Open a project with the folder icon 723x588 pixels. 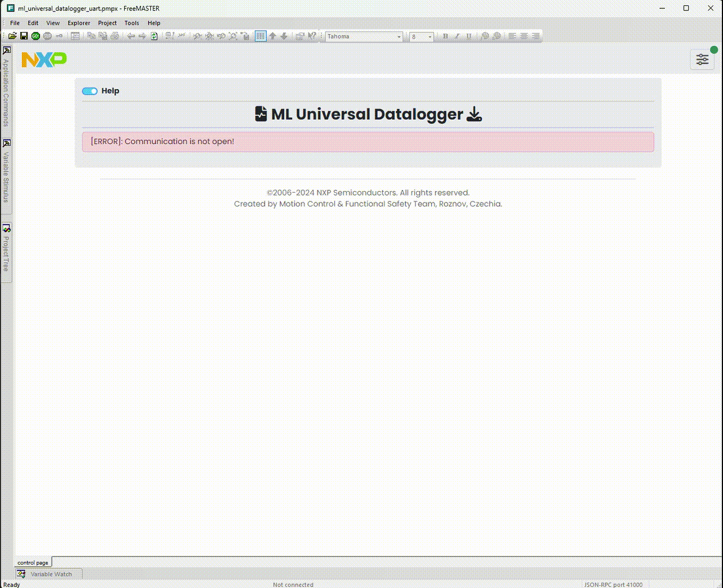pyautogui.click(x=12, y=36)
